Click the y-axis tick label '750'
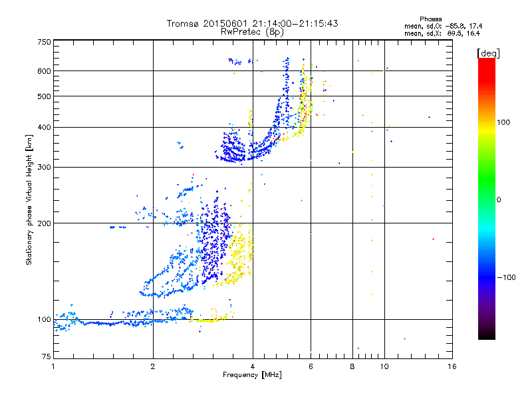This screenshot has width=532, height=399. [44, 42]
